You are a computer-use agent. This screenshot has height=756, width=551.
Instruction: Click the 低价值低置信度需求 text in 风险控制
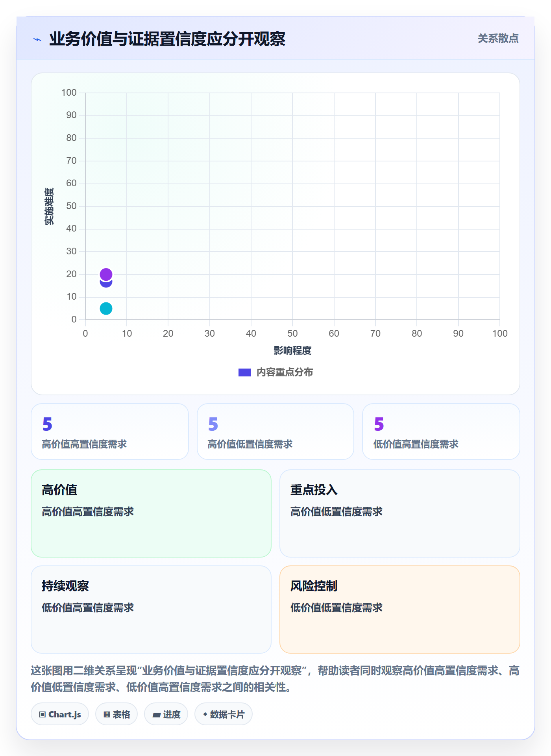click(337, 608)
